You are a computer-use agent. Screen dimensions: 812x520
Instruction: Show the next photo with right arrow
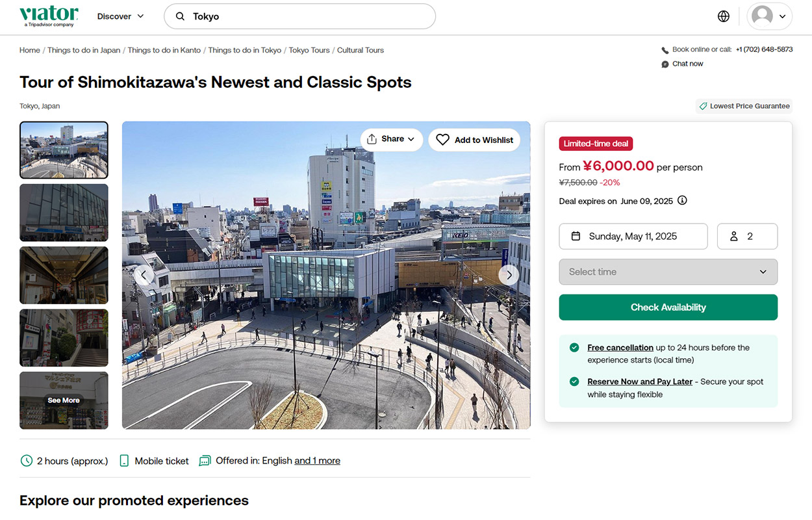coord(509,275)
